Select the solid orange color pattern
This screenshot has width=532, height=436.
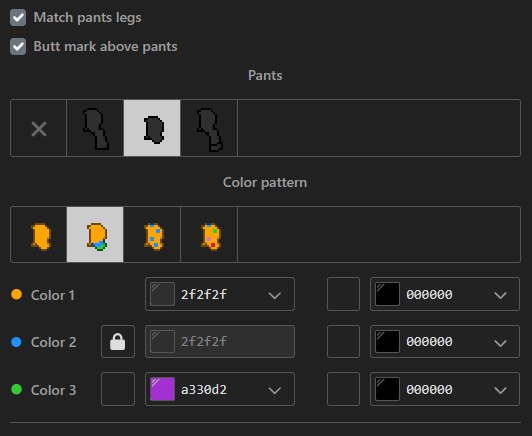click(39, 235)
